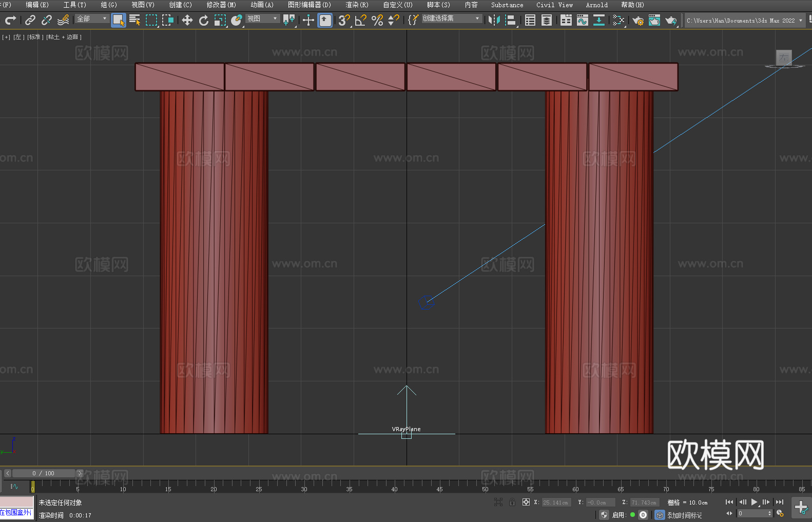This screenshot has width=812, height=522.
Task: Click the [+] viewport general menu
Action: coord(6,37)
